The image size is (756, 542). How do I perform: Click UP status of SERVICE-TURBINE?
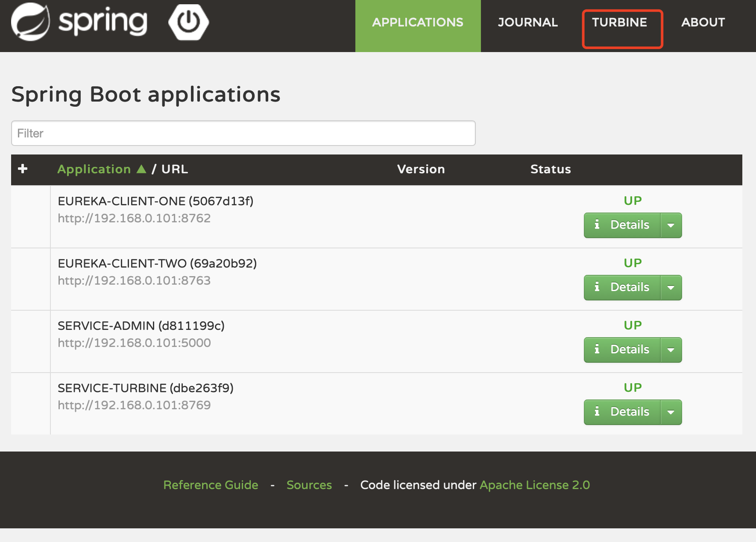tap(633, 388)
